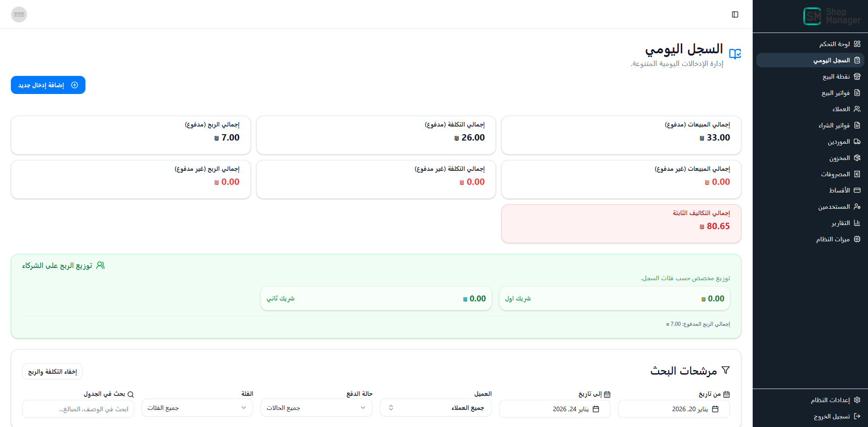Click the System Settings (إعدادات النظام) gear icon

click(x=857, y=400)
